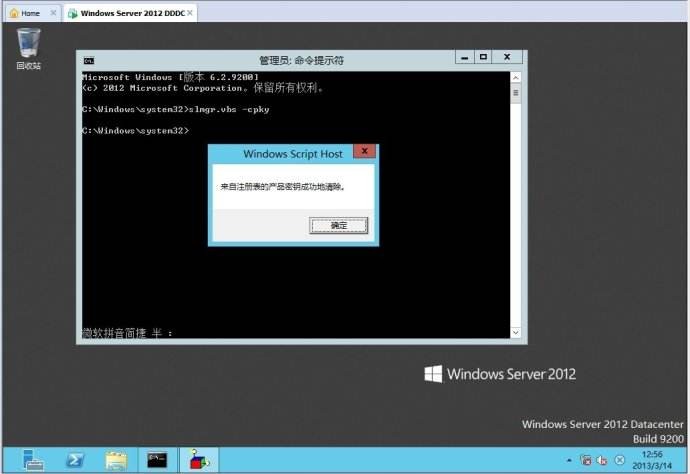Click the network tray icon
Image resolution: width=690 pixels, height=474 pixels.
pyautogui.click(x=586, y=460)
